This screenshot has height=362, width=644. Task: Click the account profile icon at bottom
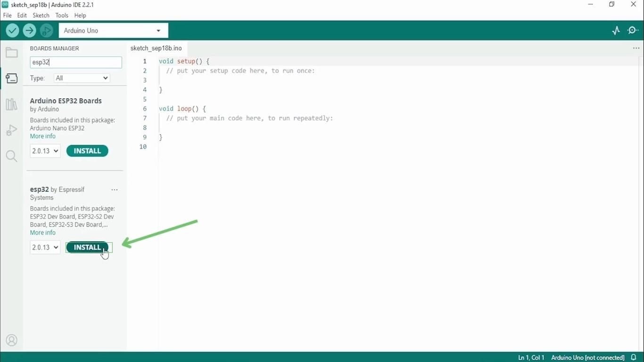click(x=11, y=340)
